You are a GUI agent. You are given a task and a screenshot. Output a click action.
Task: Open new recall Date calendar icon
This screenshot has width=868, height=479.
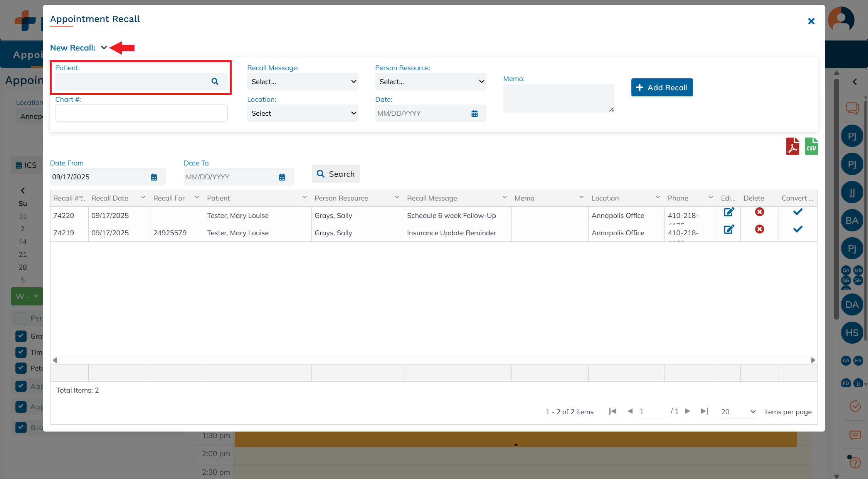coord(474,113)
